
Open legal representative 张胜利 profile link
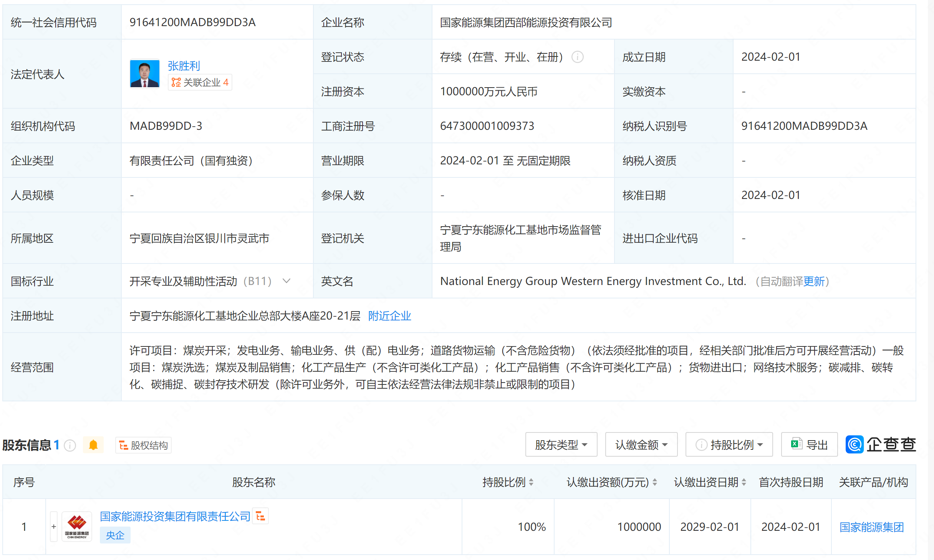[x=184, y=66]
